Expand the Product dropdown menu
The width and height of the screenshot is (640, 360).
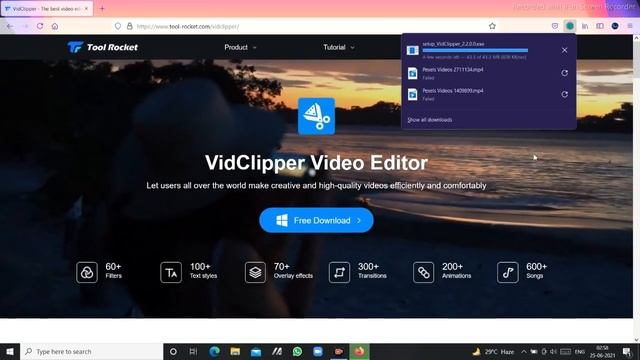(240, 47)
